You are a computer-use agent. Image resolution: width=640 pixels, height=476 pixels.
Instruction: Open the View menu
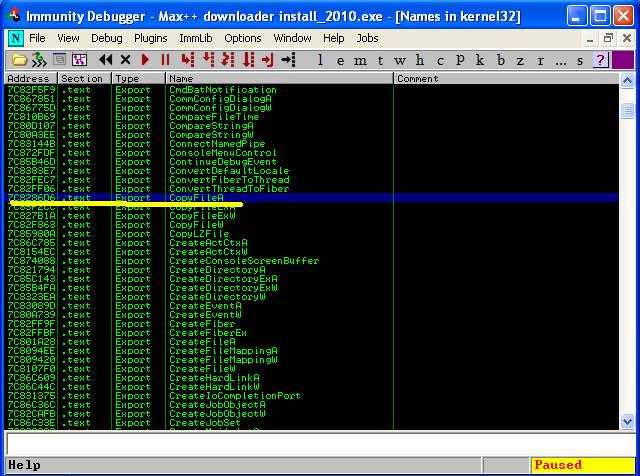click(68, 38)
